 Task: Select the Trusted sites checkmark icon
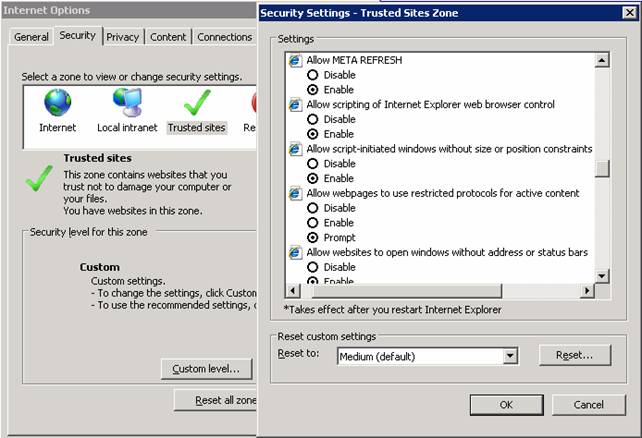coord(197,103)
